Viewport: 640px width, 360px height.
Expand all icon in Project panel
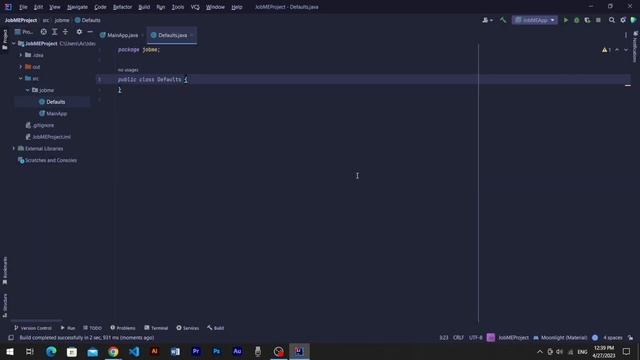[x=54, y=32]
